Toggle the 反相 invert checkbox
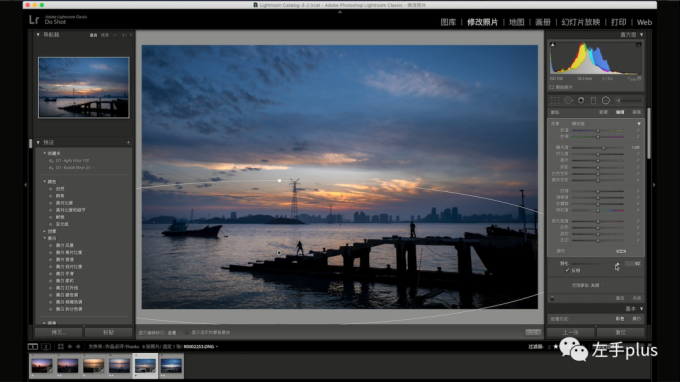The height and width of the screenshot is (382, 680). point(567,270)
